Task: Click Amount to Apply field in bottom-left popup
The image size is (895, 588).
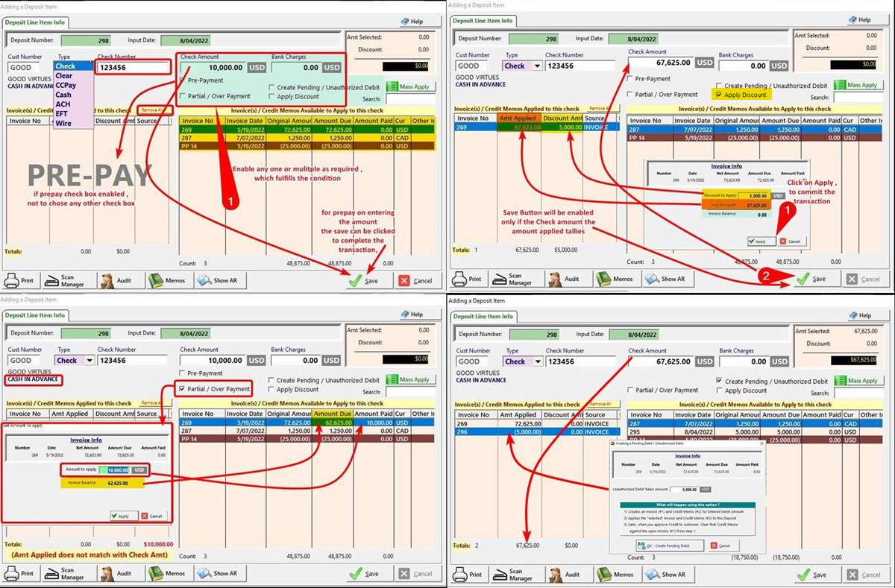Action: click(113, 470)
